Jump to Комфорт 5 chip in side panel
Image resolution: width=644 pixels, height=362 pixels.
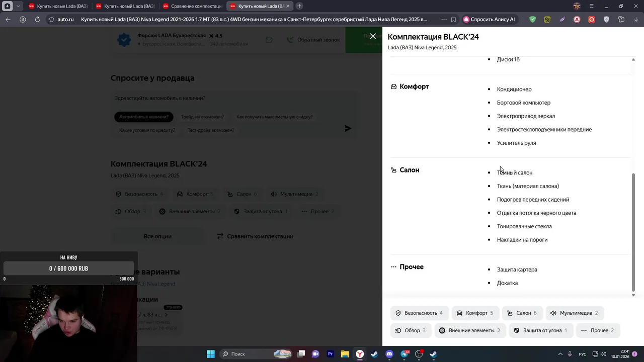click(x=475, y=313)
